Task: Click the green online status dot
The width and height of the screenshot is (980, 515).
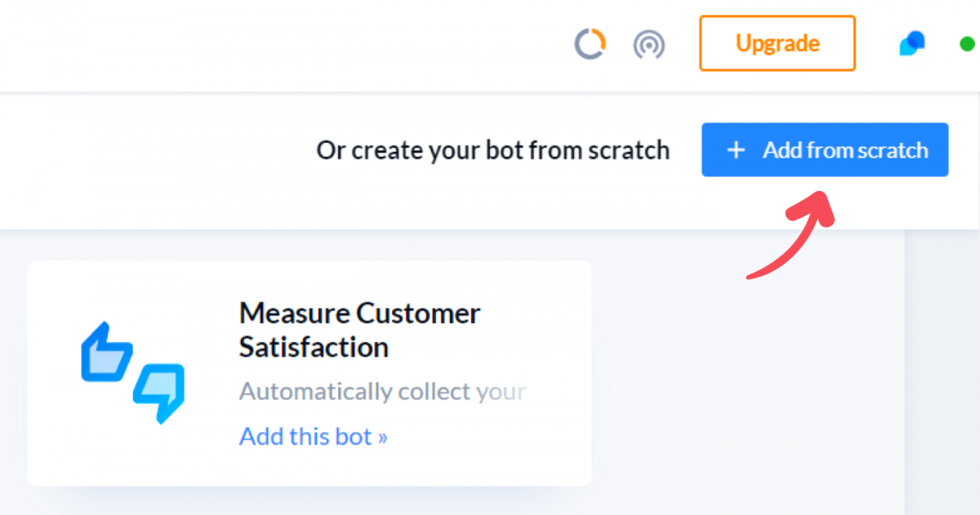Action: click(x=967, y=44)
